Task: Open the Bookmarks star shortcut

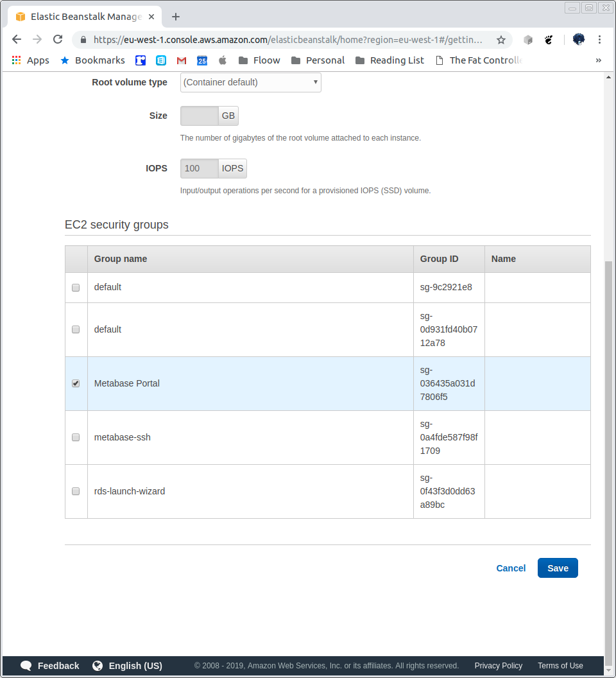Action: coord(92,60)
